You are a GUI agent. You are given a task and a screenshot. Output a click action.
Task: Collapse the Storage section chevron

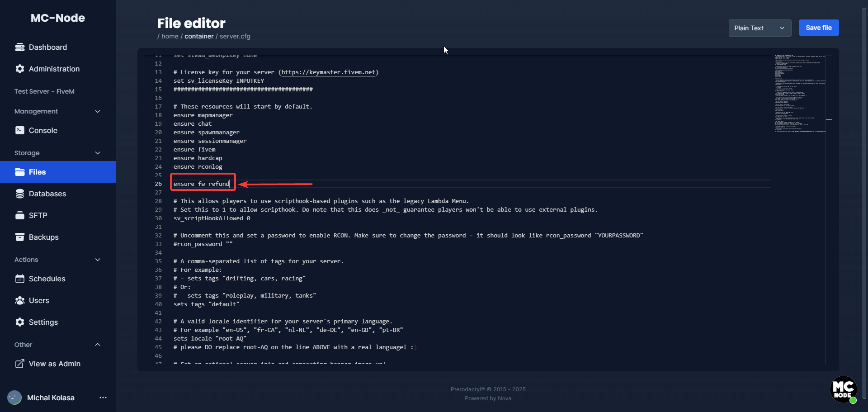98,153
